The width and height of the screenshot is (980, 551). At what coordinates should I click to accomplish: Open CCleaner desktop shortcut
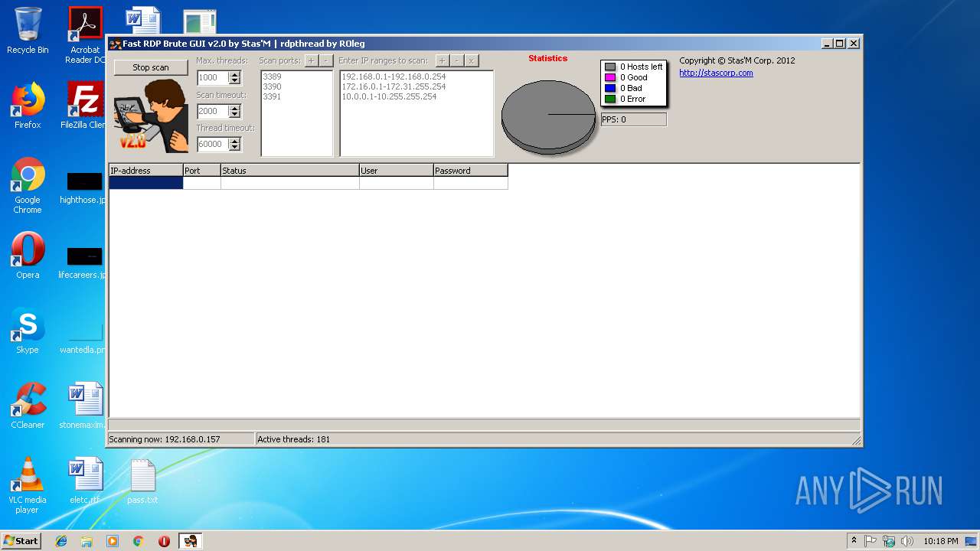28,406
